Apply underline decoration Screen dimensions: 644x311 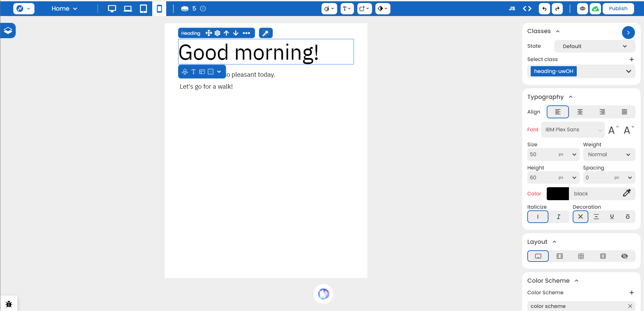coord(612,217)
